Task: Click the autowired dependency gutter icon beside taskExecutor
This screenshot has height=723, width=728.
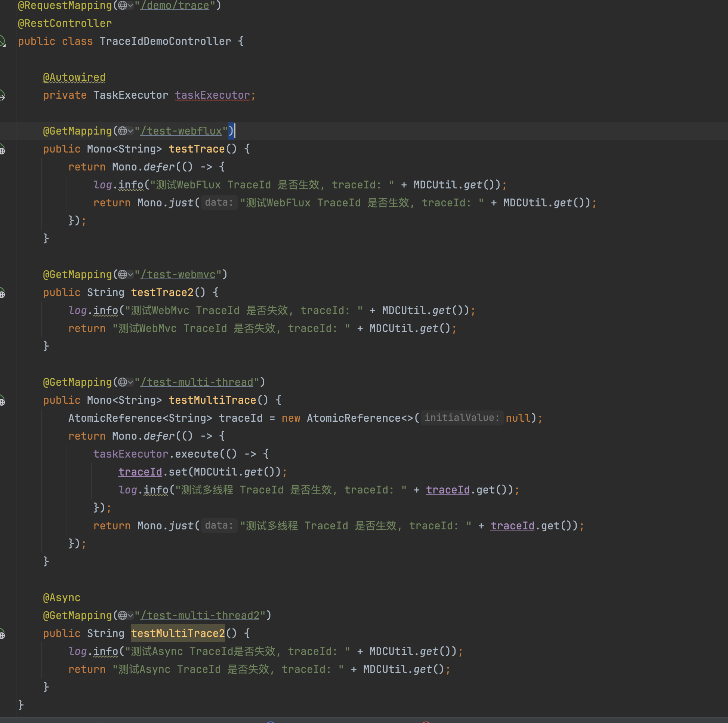Action: (x=3, y=95)
